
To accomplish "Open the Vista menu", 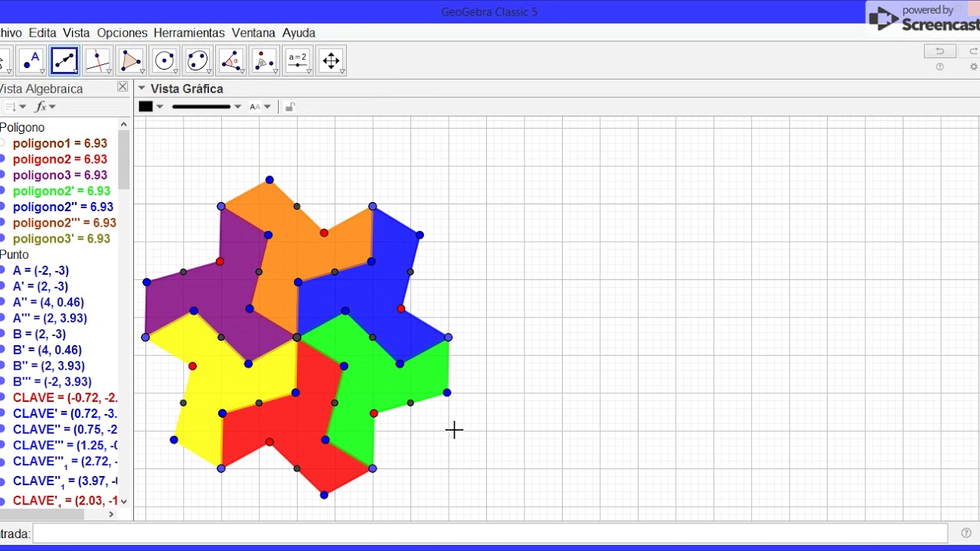I will (x=77, y=33).
